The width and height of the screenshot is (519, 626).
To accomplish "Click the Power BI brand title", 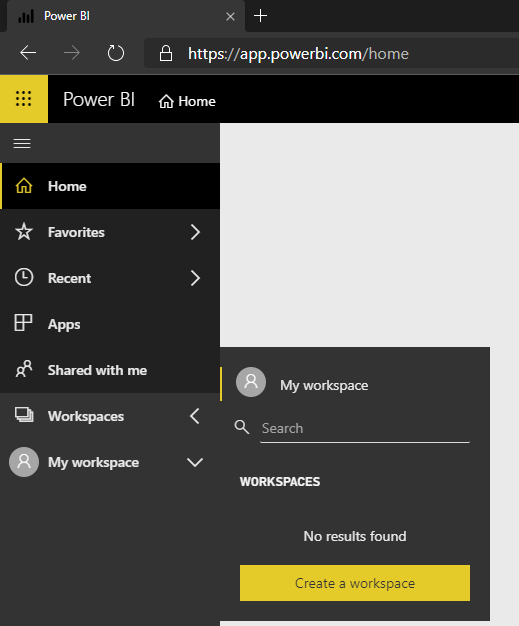I will (x=99, y=99).
